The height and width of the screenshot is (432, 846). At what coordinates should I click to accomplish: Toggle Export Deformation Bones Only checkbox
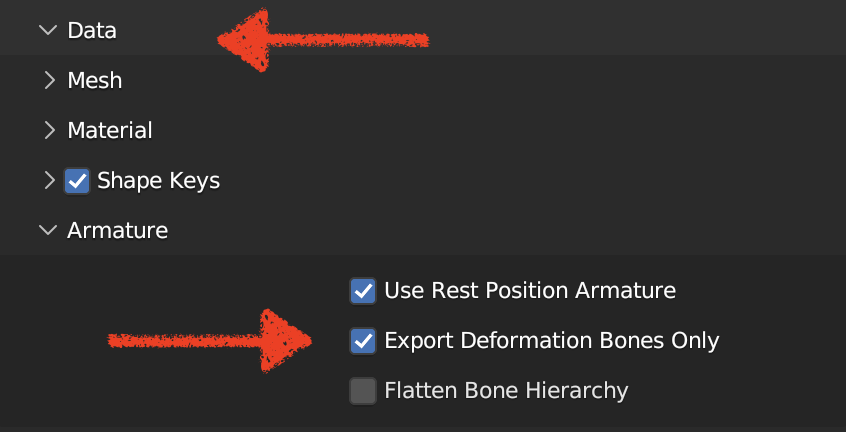pos(362,341)
